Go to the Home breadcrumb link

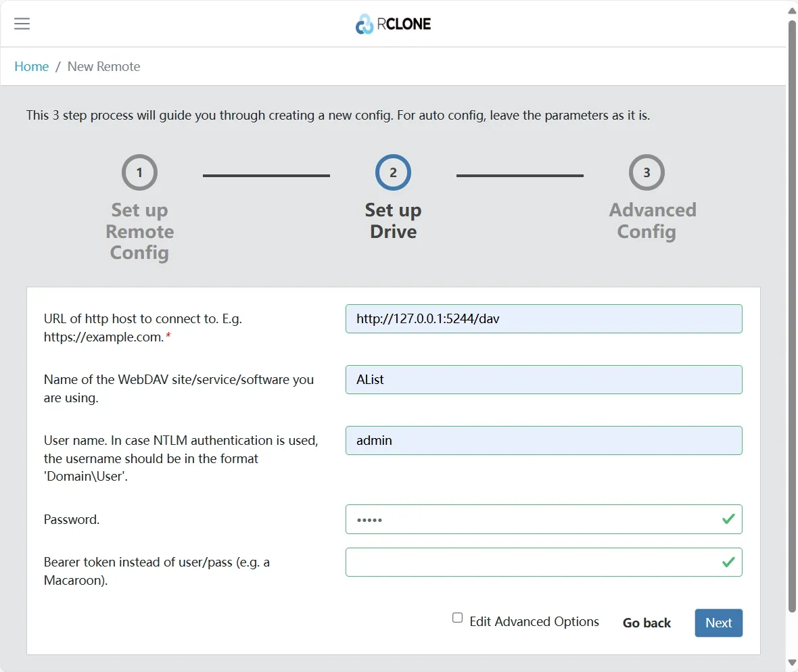32,66
